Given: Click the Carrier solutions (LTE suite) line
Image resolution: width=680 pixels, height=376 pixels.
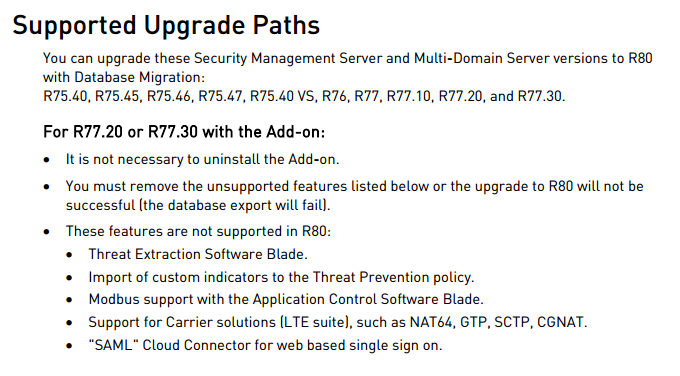Looking at the screenshot, I should 338,322.
